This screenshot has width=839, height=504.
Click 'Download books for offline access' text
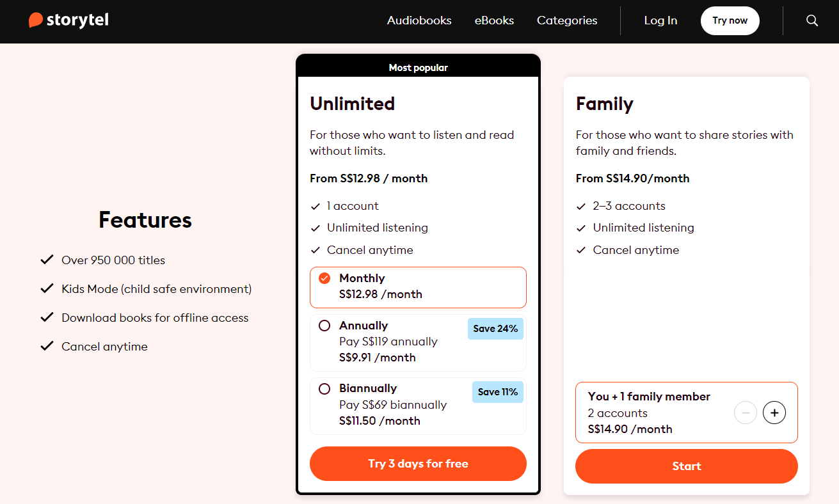click(155, 318)
